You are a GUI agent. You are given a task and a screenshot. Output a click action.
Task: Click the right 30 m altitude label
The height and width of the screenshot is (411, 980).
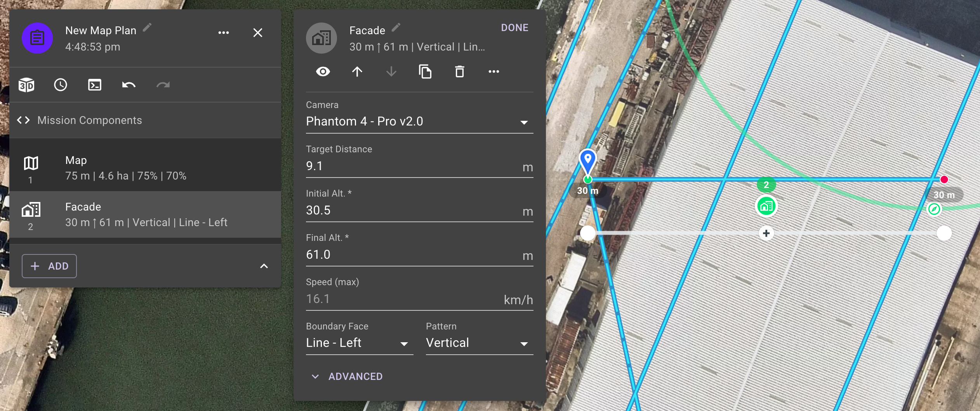coord(944,195)
